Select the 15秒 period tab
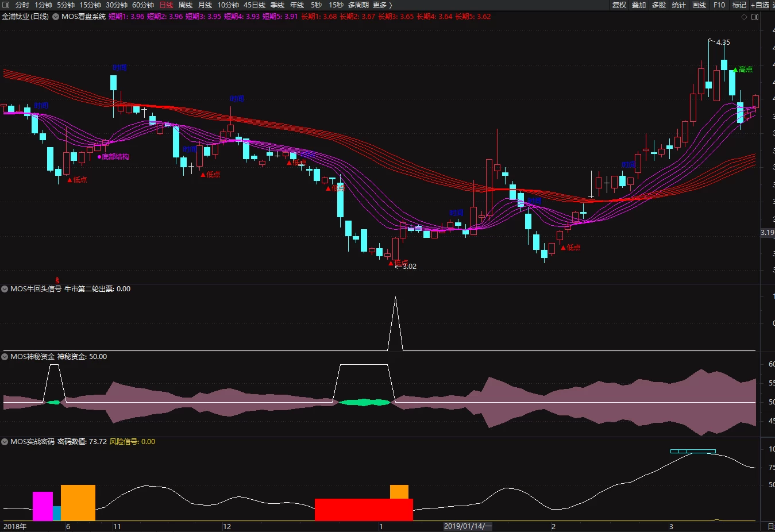 [x=336, y=5]
